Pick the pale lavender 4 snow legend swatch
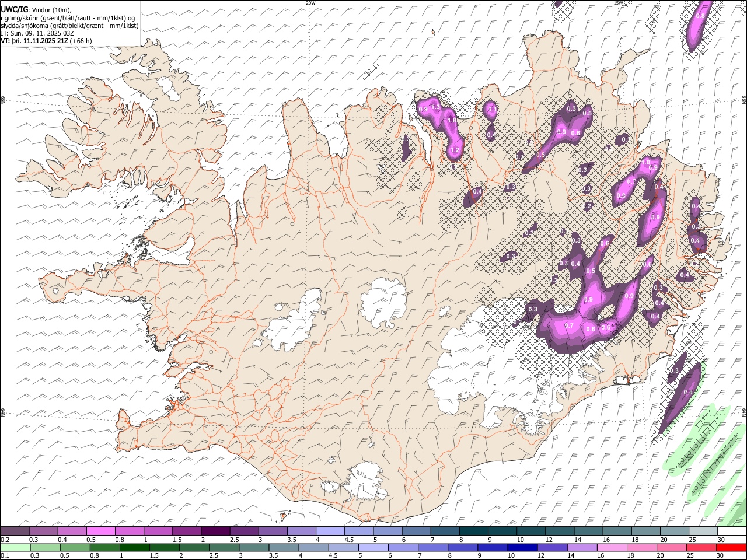 [x=330, y=531]
